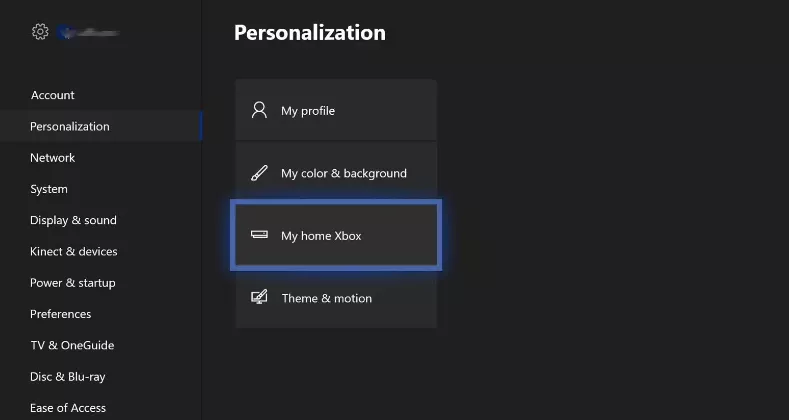This screenshot has width=789, height=420.
Task: Open Display & sound settings
Action: pyautogui.click(x=73, y=220)
